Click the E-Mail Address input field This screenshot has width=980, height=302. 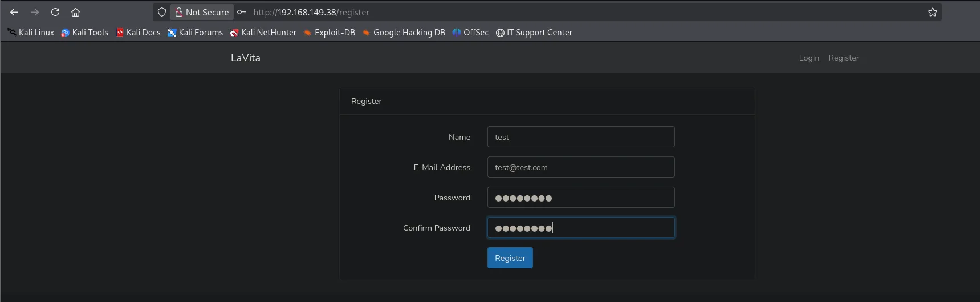tap(581, 167)
